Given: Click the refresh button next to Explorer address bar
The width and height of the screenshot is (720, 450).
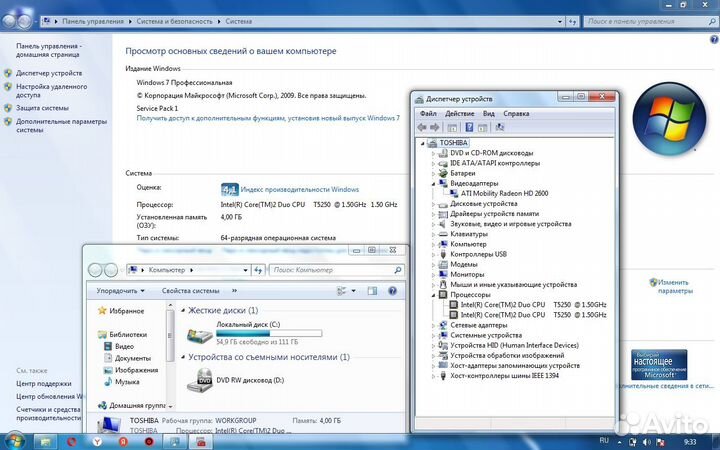Looking at the screenshot, I should 259,270.
